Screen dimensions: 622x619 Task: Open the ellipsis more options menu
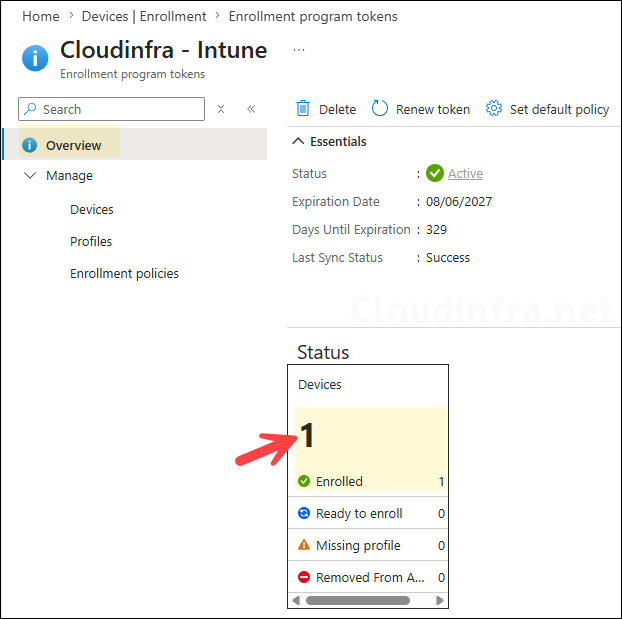(299, 50)
